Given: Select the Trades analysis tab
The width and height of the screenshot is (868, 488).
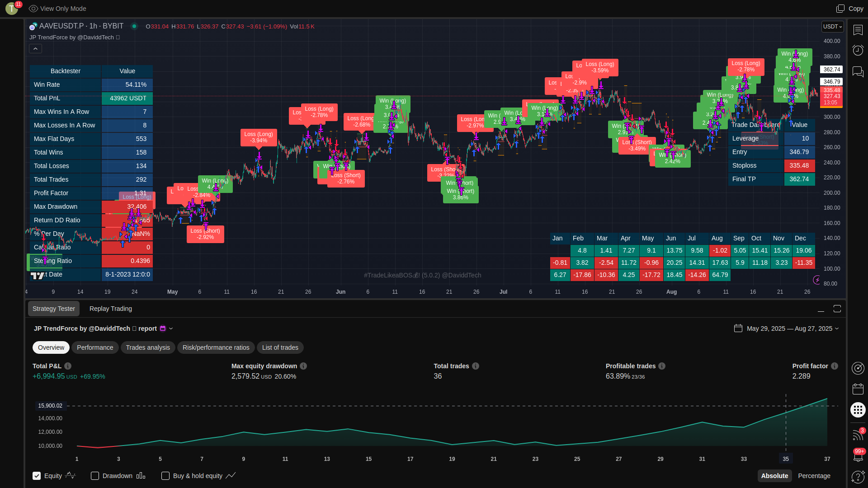Looking at the screenshot, I should (148, 347).
